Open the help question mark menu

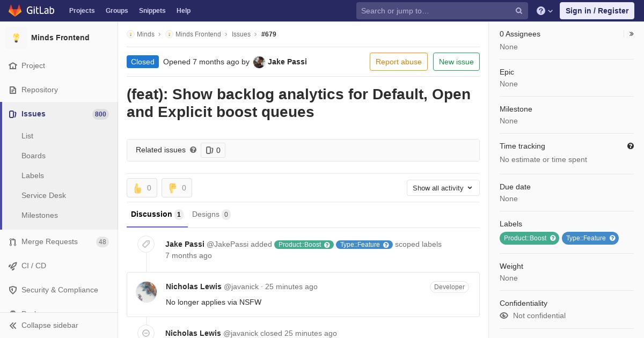(545, 11)
